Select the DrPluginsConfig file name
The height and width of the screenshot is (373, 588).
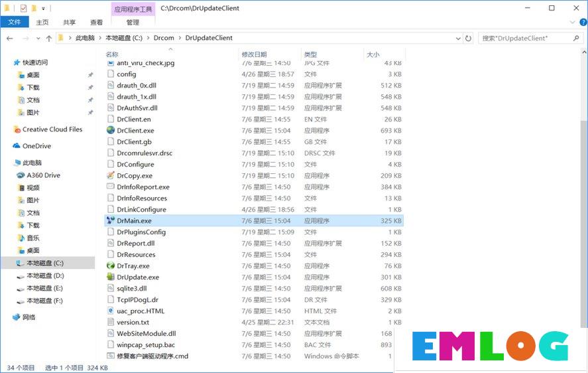[x=141, y=232]
